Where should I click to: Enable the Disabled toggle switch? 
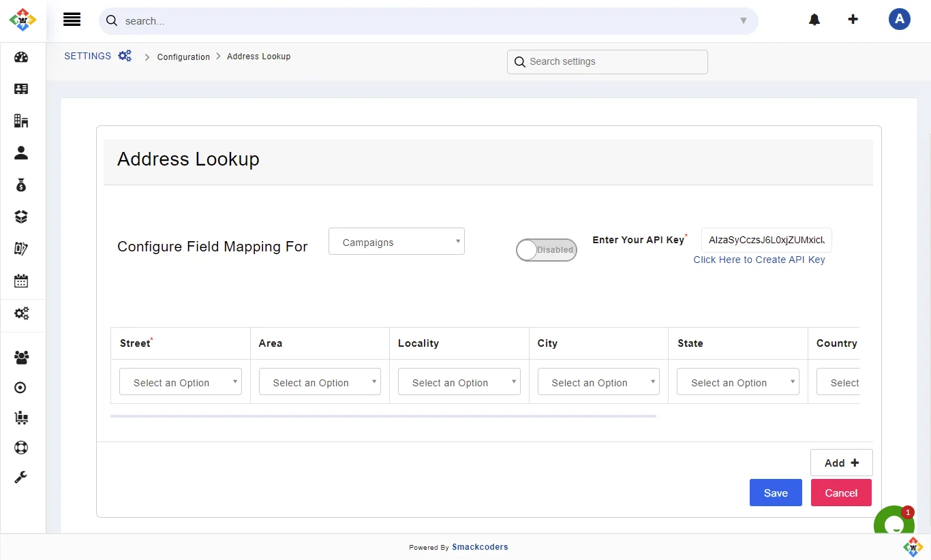coord(546,250)
